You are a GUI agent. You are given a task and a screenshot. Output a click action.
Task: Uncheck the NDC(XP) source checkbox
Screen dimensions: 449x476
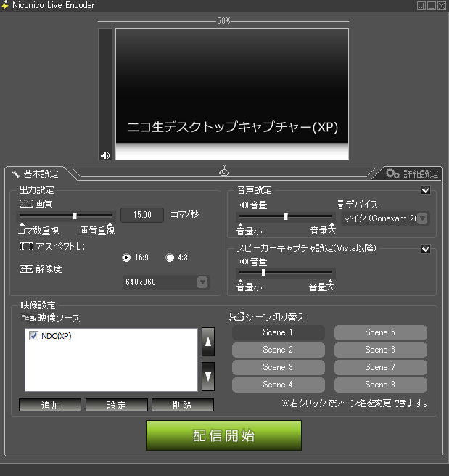coord(33,336)
